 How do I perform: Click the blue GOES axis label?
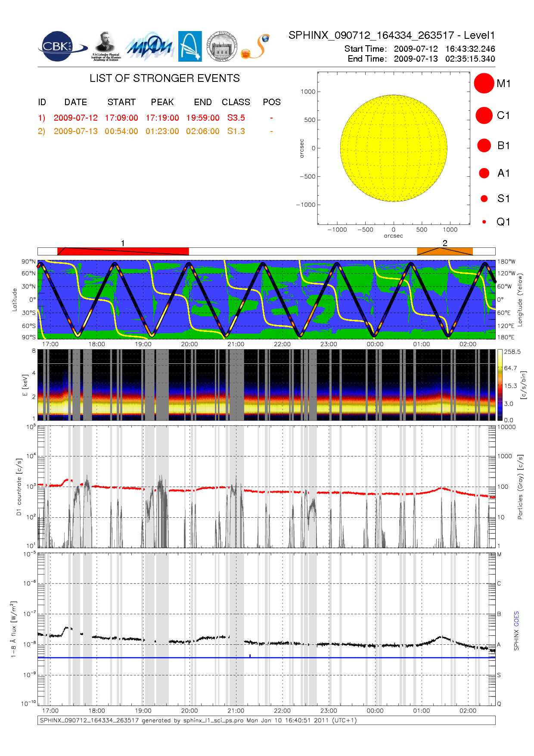click(516, 619)
